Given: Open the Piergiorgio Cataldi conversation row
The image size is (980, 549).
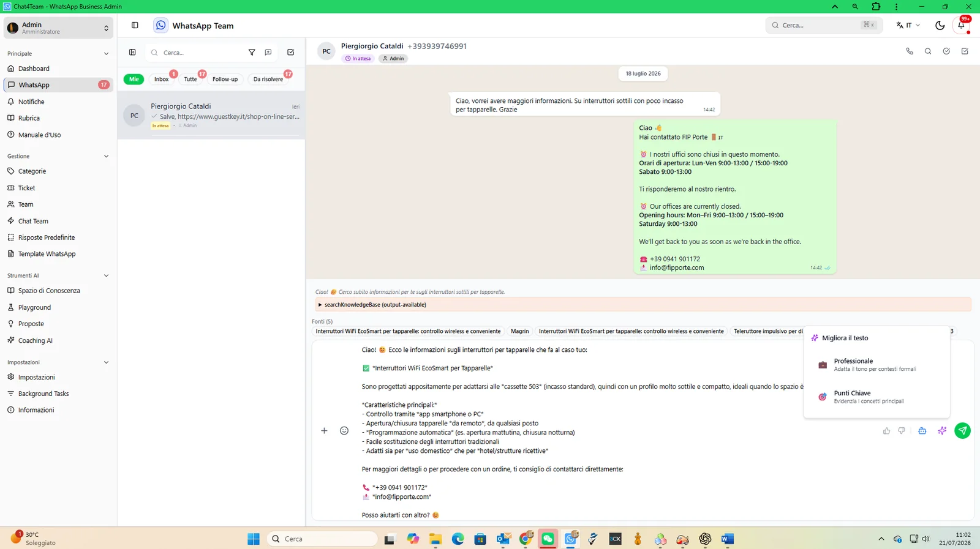Looking at the screenshot, I should point(211,116).
